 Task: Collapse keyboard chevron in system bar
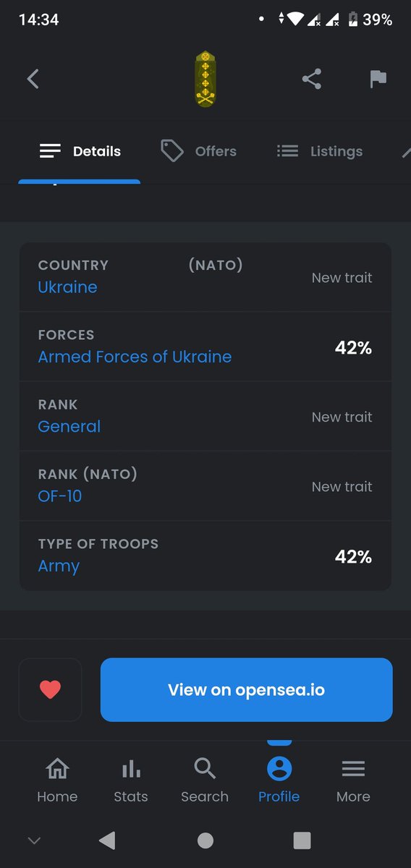tap(33, 840)
